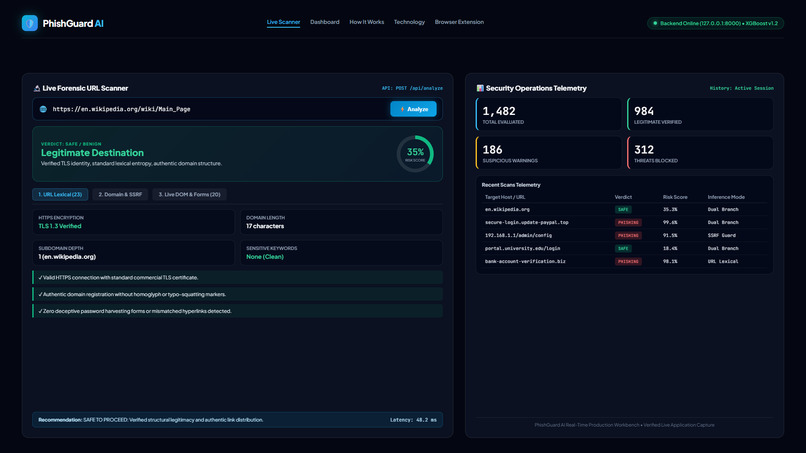This screenshot has height=453, width=806.
Task: Click the 1,482 Total Evaluated card
Action: (548, 114)
